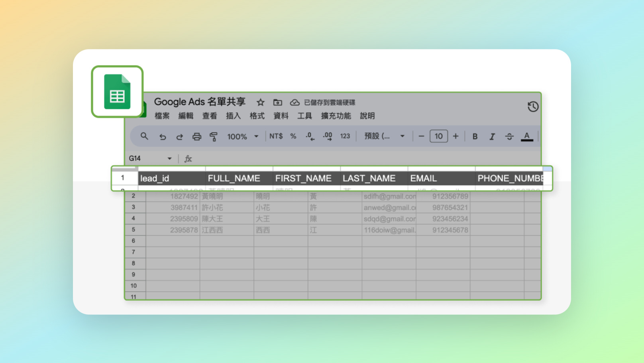Click cell with lead id 2395809

coord(173,219)
